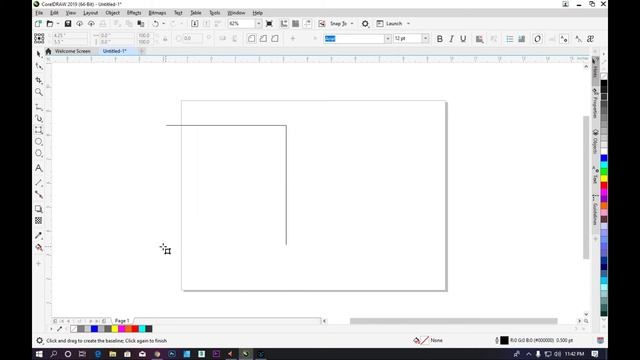Expand the Open button dropdown arrow
The width and height of the screenshot is (640, 360).
[x=58, y=24]
